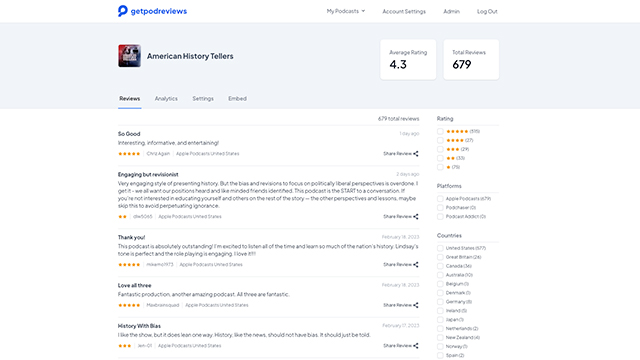Click share icon for 'History With Bias' review
This screenshot has height=360, width=640.
[x=416, y=346]
